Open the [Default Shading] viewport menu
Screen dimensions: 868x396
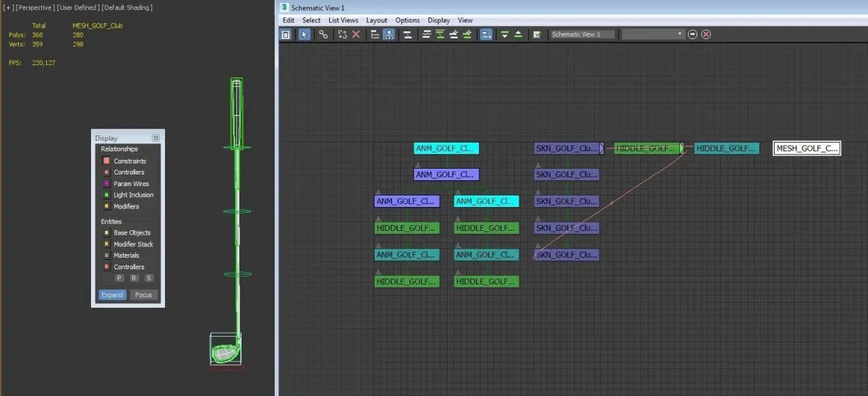click(126, 7)
